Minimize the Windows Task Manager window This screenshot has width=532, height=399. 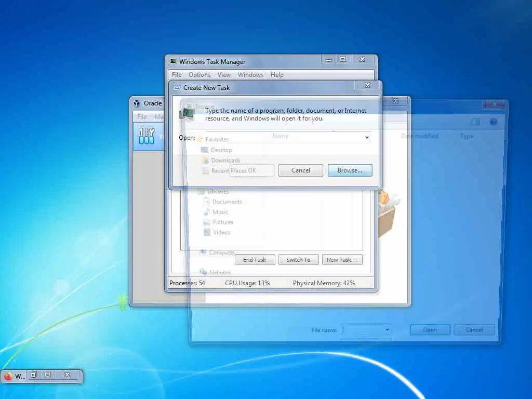[x=328, y=60]
